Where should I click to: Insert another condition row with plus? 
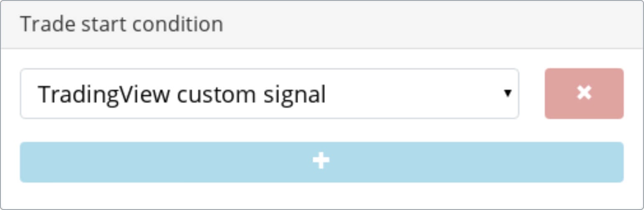click(x=322, y=162)
